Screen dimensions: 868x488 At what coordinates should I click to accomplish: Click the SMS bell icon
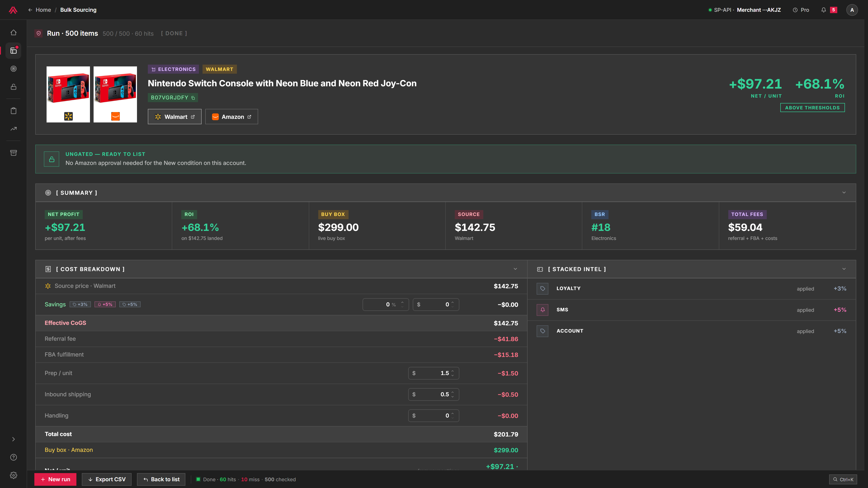point(542,310)
